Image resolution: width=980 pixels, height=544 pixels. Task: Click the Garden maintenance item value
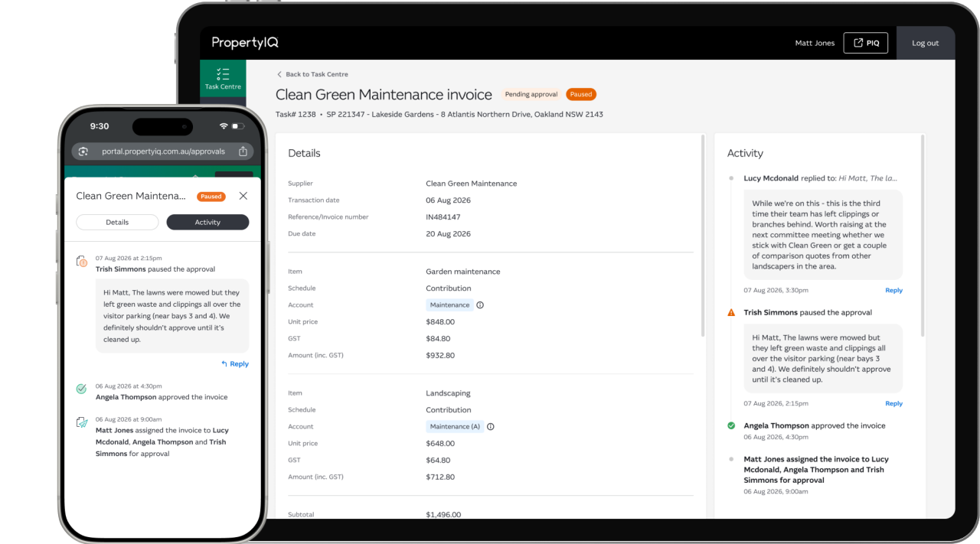pyautogui.click(x=462, y=272)
